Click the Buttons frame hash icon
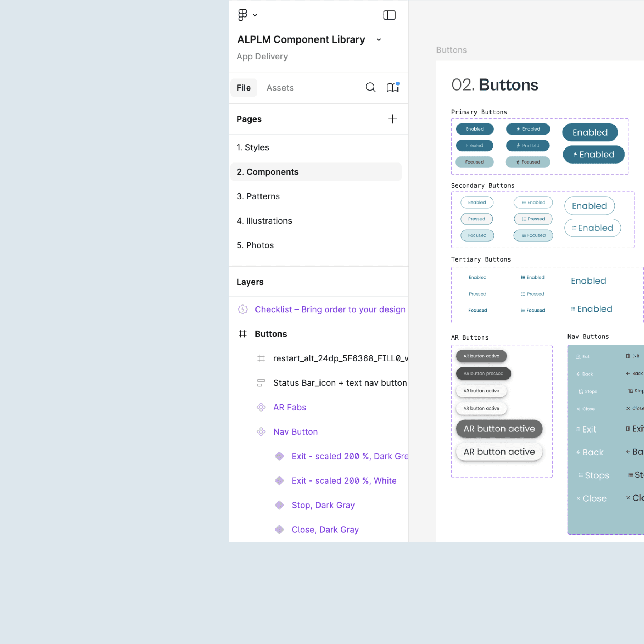644x644 pixels. click(243, 334)
